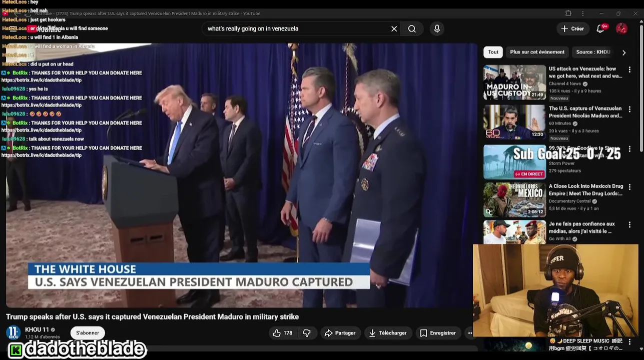
Task: Click the Storm Power channel name
Action: pyautogui.click(x=562, y=163)
